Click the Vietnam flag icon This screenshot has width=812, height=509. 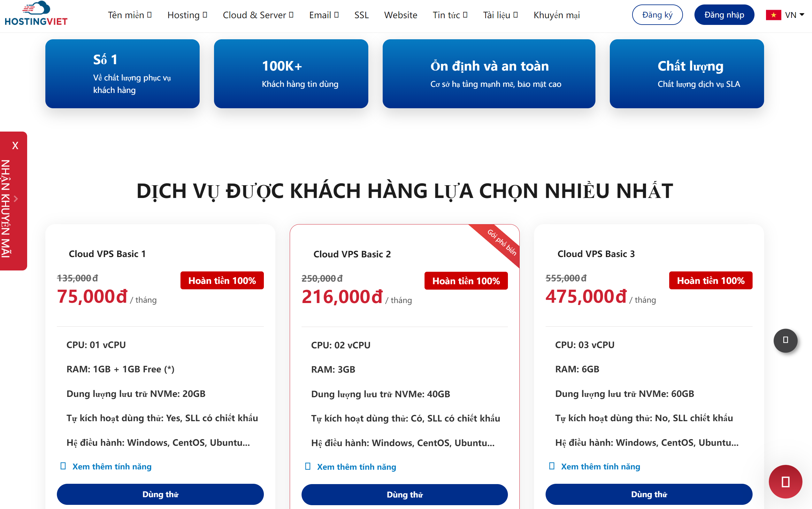(x=773, y=15)
